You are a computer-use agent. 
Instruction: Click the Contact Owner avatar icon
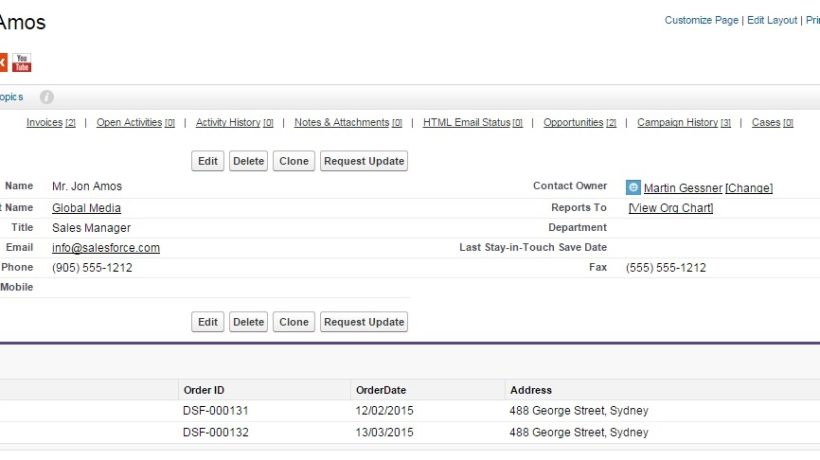click(633, 187)
